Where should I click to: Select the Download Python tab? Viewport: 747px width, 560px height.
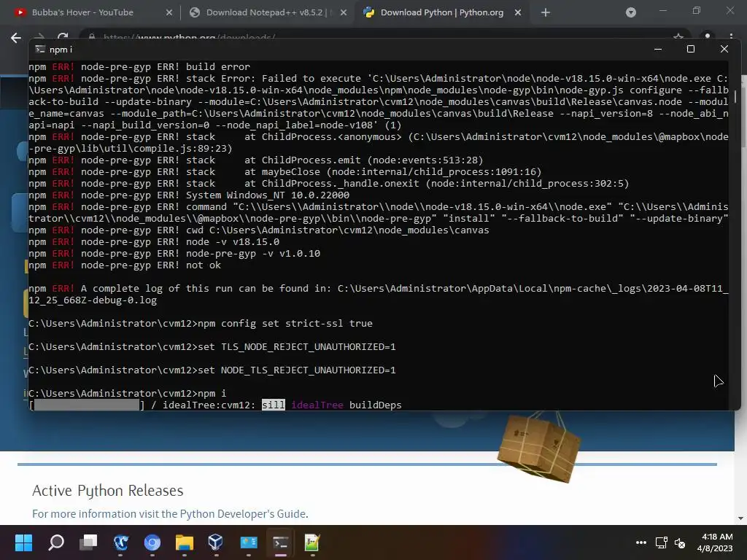(441, 12)
